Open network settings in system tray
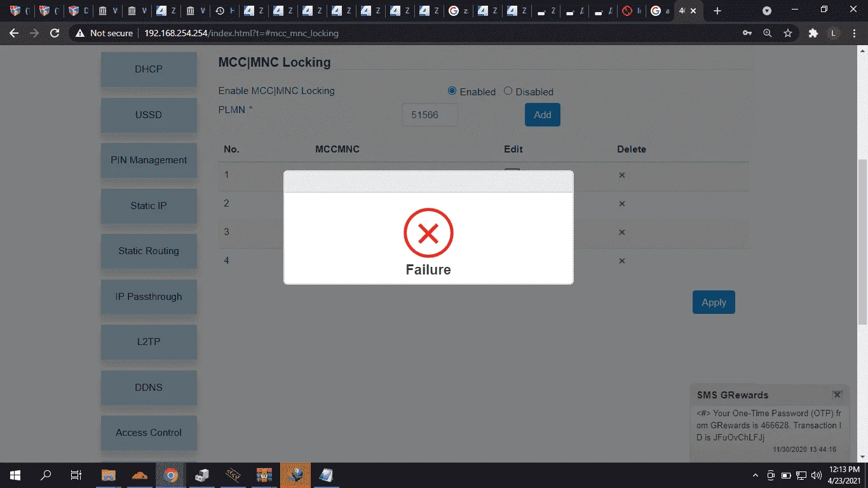The image size is (868, 488). click(801, 475)
